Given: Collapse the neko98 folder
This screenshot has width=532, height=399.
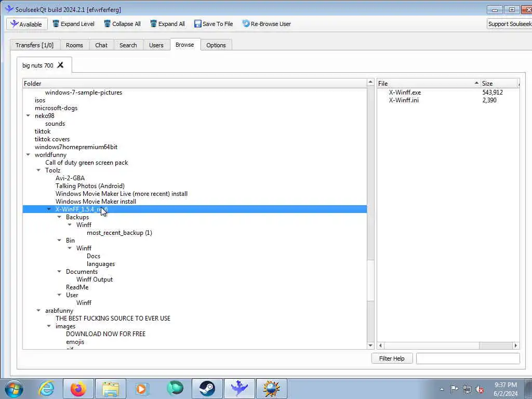Looking at the screenshot, I should [x=28, y=116].
